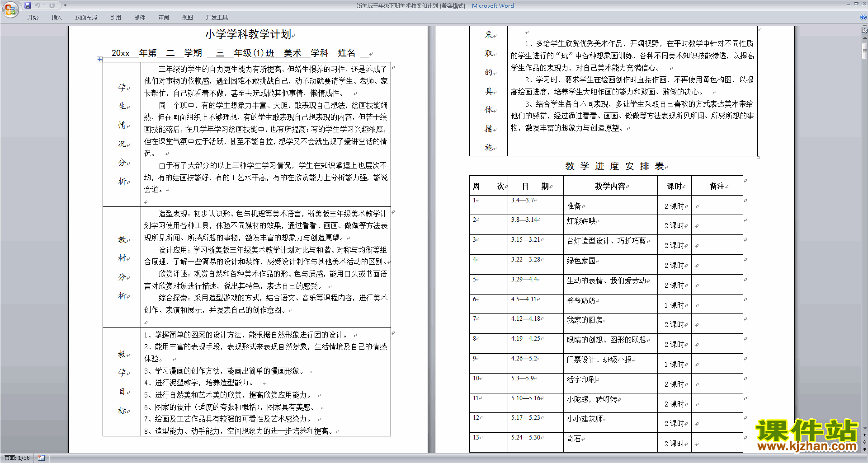The width and height of the screenshot is (868, 463).
Task: Click the page count 页面: 1/38 in status bar
Action: (17, 458)
